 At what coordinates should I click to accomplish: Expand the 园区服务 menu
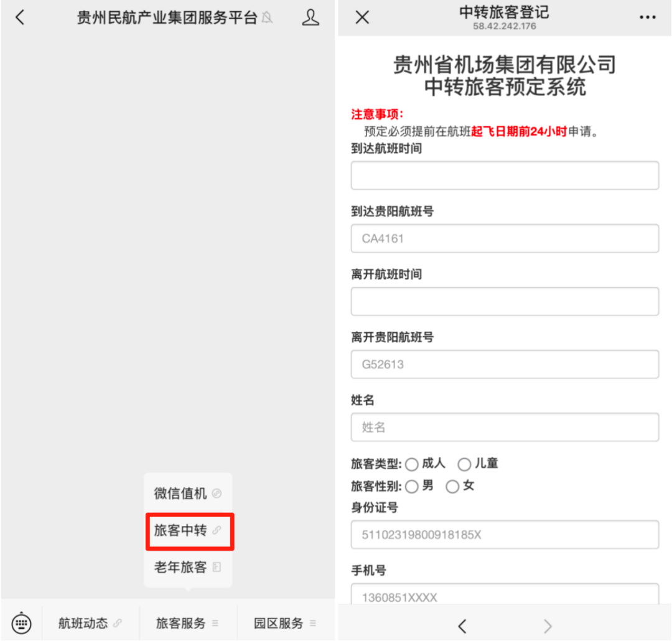coord(286,622)
